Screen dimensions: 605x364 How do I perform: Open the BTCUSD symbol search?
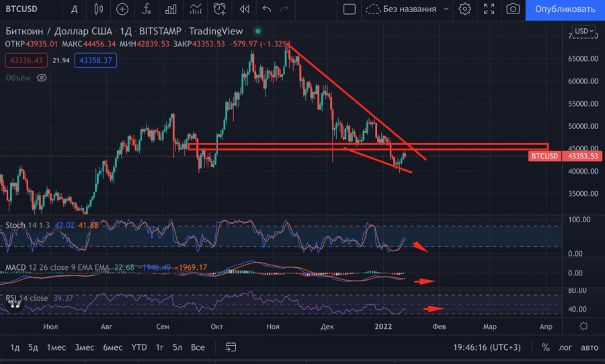pyautogui.click(x=22, y=9)
